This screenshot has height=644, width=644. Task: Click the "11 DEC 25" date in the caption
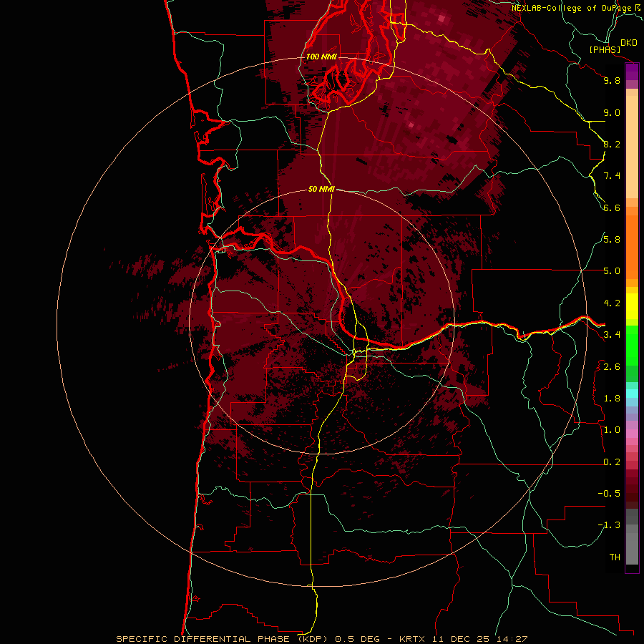(x=460, y=639)
